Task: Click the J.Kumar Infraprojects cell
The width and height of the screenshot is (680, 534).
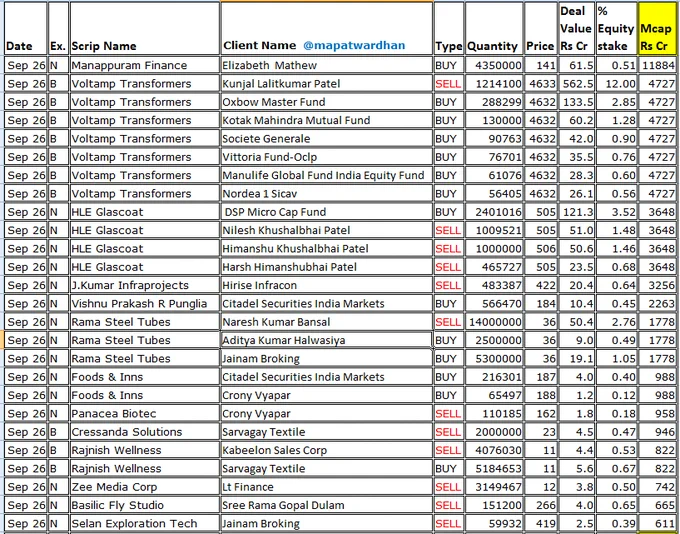Action: click(x=144, y=285)
